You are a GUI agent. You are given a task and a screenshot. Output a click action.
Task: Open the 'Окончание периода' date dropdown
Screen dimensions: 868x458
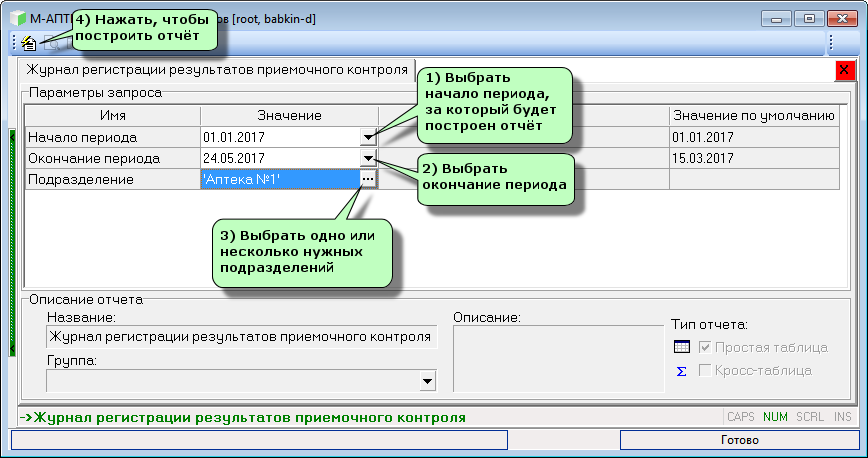click(x=368, y=158)
